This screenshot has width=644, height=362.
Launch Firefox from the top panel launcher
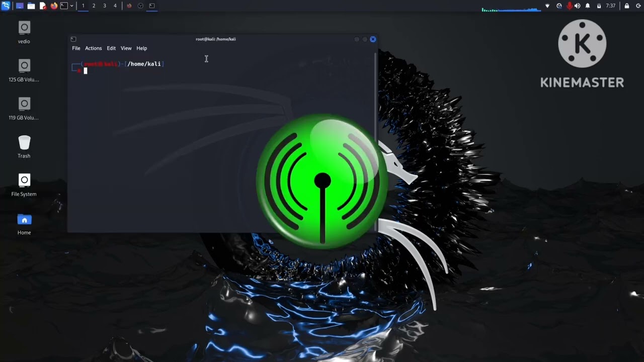coord(54,6)
